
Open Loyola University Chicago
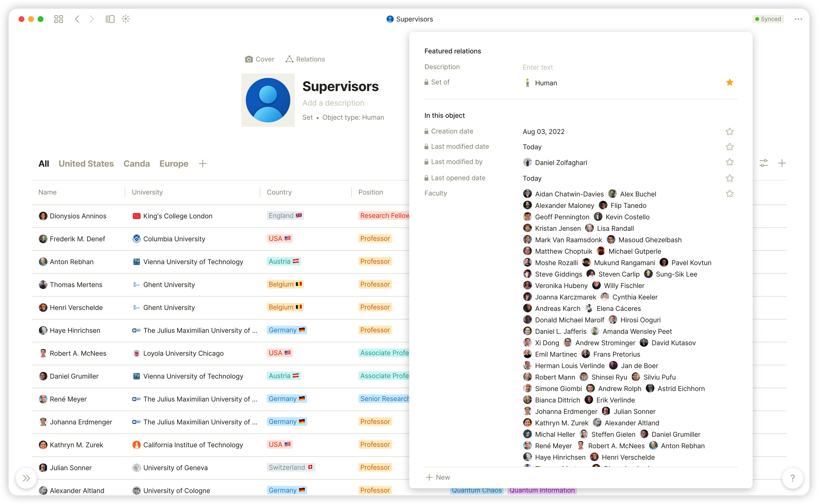178,353
